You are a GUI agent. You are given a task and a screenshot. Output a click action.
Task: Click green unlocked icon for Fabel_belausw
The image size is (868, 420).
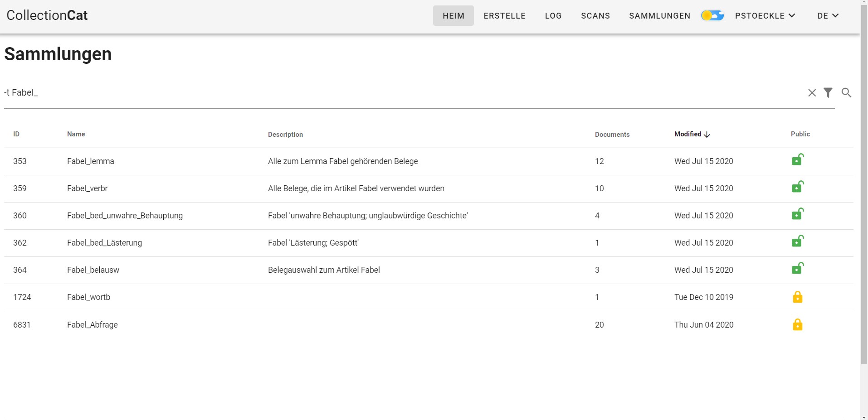[797, 269]
